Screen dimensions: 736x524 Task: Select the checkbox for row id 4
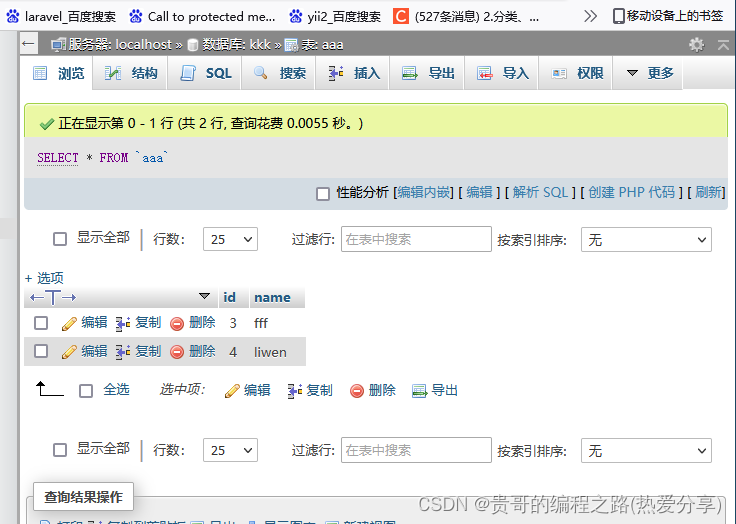tap(41, 351)
